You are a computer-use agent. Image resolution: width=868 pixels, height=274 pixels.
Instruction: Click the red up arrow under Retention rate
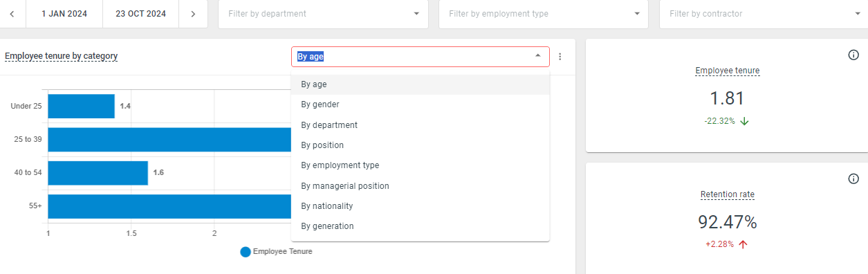tap(744, 244)
